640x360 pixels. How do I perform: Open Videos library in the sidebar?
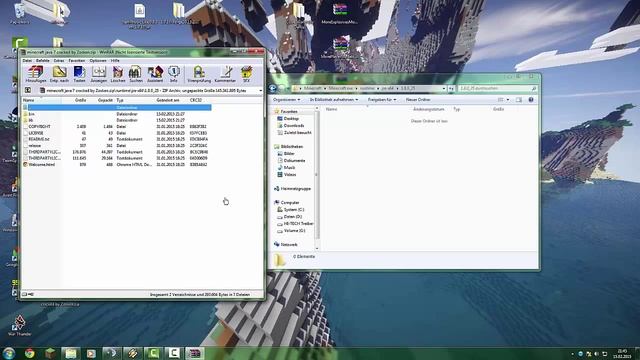point(290,175)
